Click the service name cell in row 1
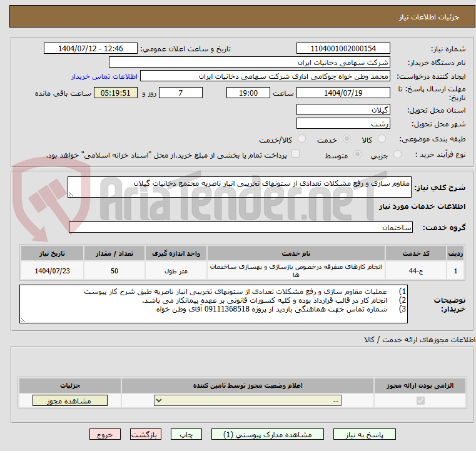 296,270
